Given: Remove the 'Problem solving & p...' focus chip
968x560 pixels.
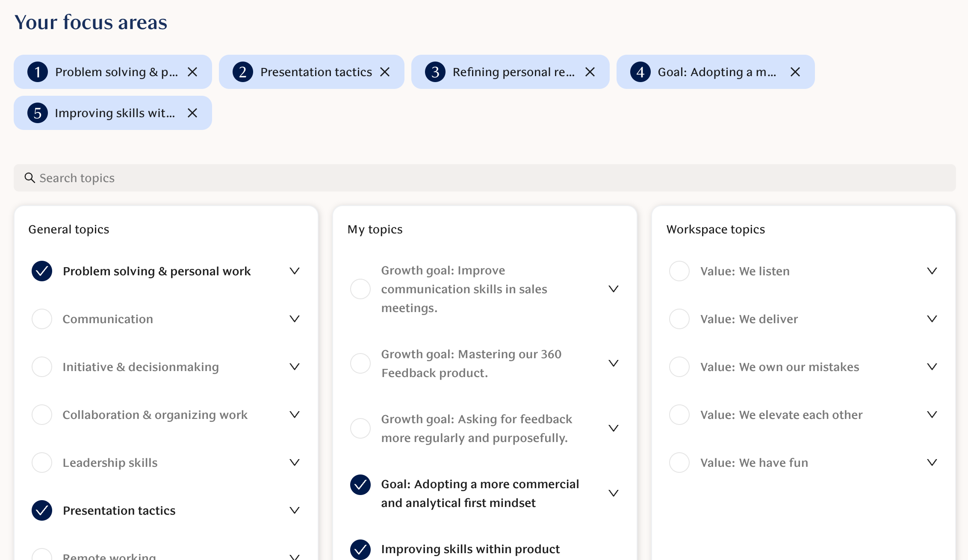Looking at the screenshot, I should [x=192, y=72].
